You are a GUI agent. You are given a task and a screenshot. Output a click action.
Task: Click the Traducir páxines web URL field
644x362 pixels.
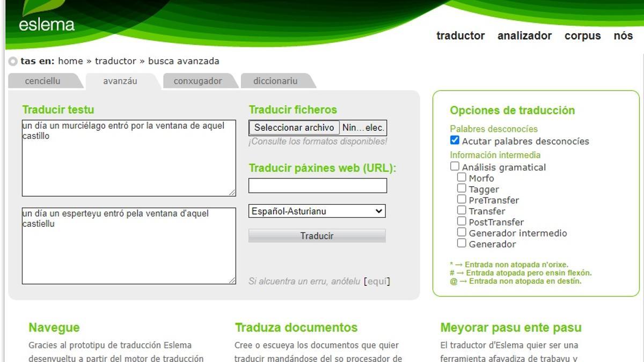tap(317, 185)
